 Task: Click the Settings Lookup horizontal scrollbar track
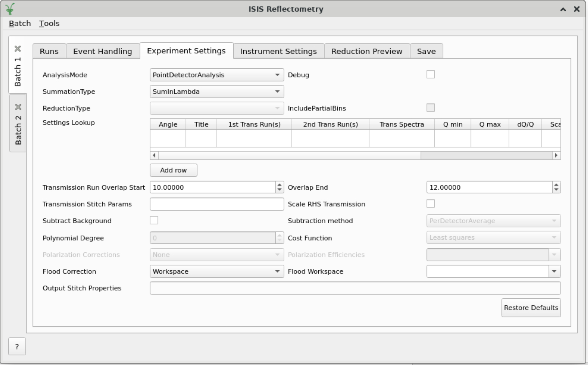point(486,156)
